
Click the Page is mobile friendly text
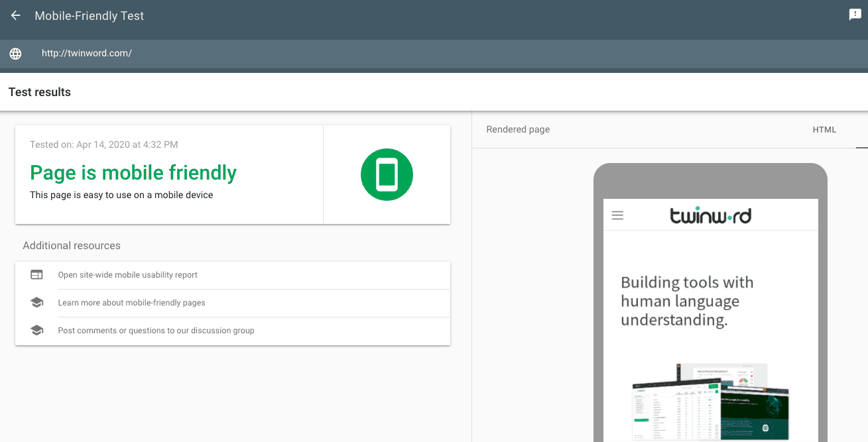tap(133, 173)
